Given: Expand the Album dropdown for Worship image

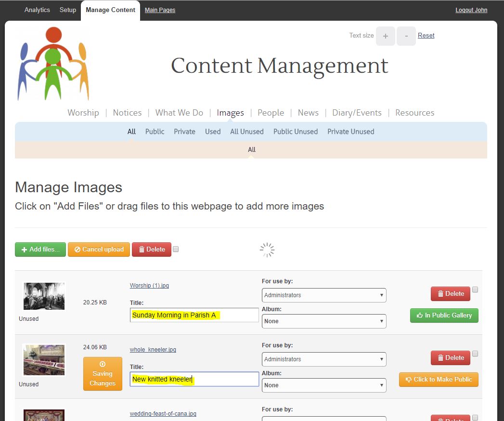Looking at the screenshot, I should point(324,321).
